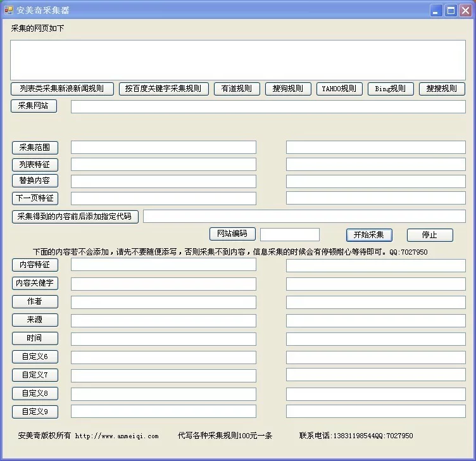Click the 内容特征 button

35,265
